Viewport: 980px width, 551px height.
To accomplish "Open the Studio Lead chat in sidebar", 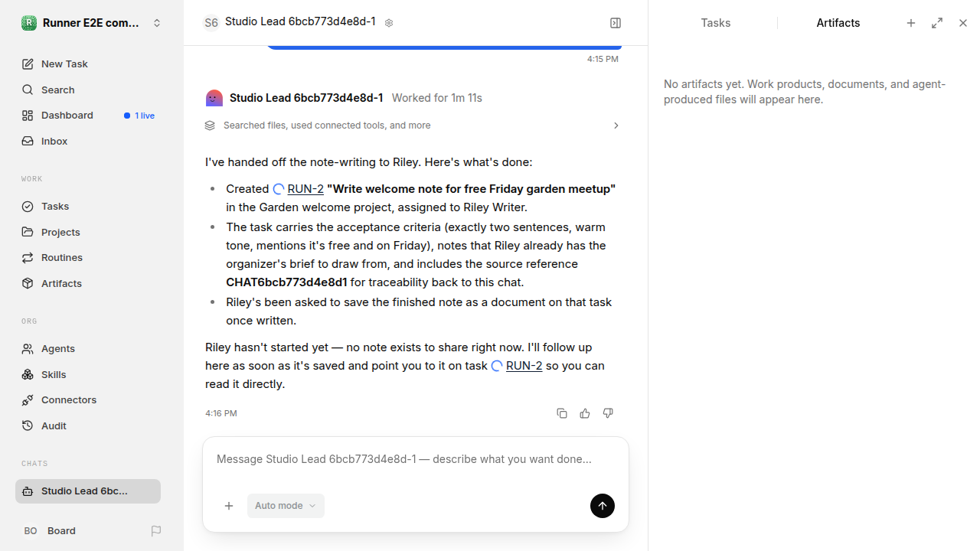I will (x=88, y=491).
